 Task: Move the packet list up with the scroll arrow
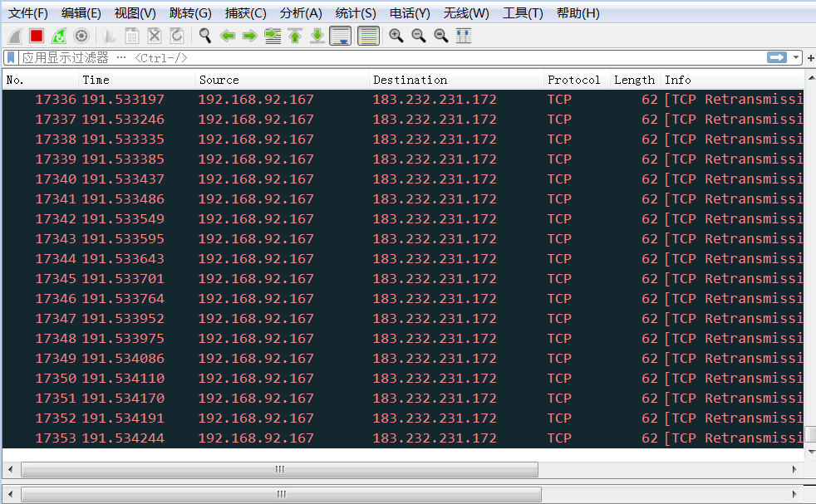coord(811,77)
